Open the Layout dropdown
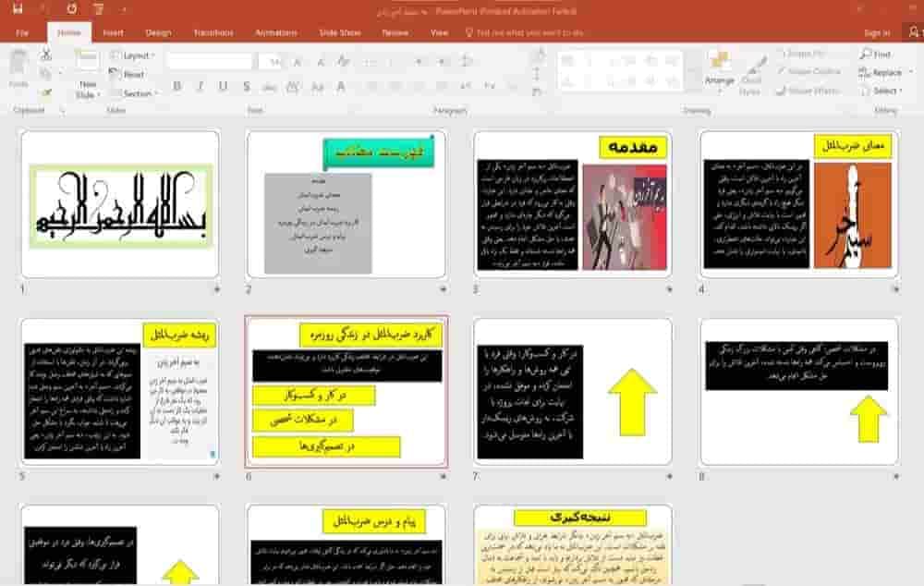This screenshot has width=924, height=586. [132, 55]
